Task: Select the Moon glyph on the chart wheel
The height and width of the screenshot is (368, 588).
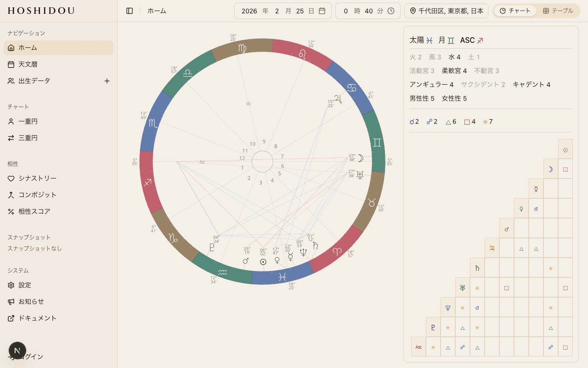Action: 361,158
